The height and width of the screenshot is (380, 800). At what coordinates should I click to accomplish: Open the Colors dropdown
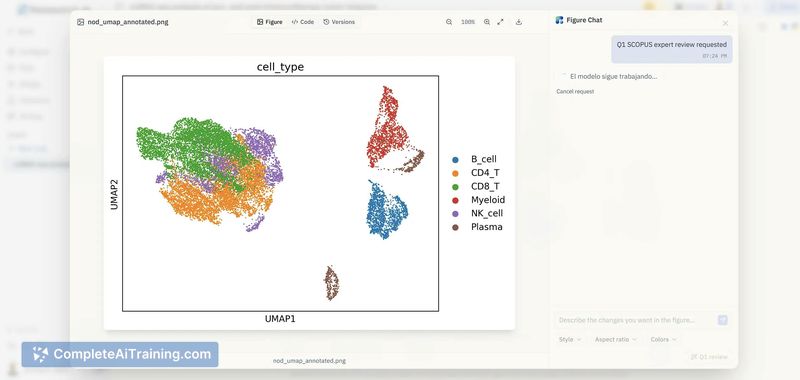(663, 339)
